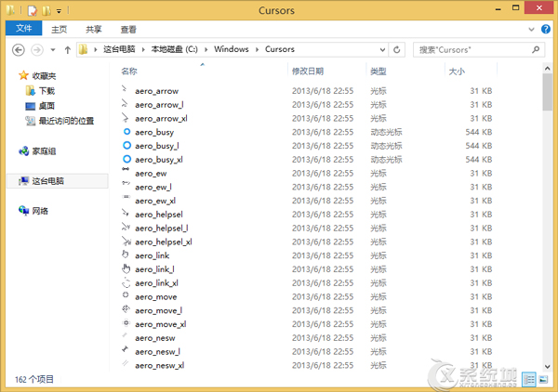This screenshot has width=558, height=392.
Task: Click the Cursors breadcrumb segment
Action: click(x=280, y=49)
